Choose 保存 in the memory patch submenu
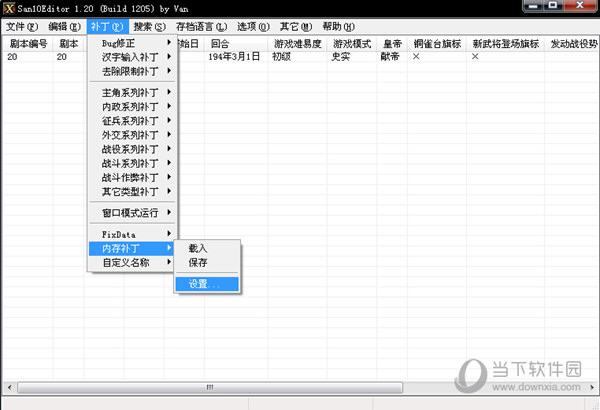The width and height of the screenshot is (600, 410). pos(207,263)
